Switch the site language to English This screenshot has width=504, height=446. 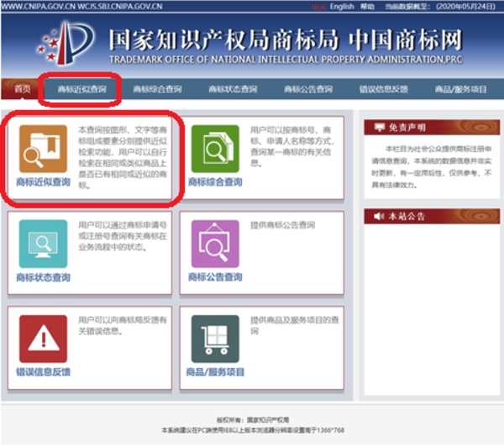point(342,7)
